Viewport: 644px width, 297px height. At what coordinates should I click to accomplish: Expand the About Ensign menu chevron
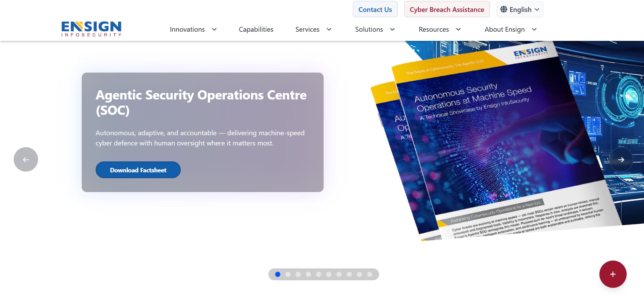click(x=534, y=29)
